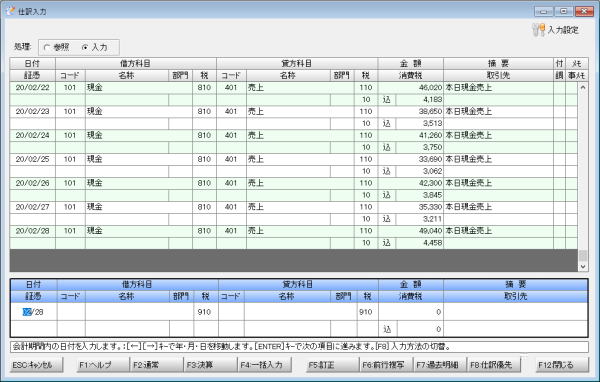
Task: Click the date field in entry row
Action: 34,312
